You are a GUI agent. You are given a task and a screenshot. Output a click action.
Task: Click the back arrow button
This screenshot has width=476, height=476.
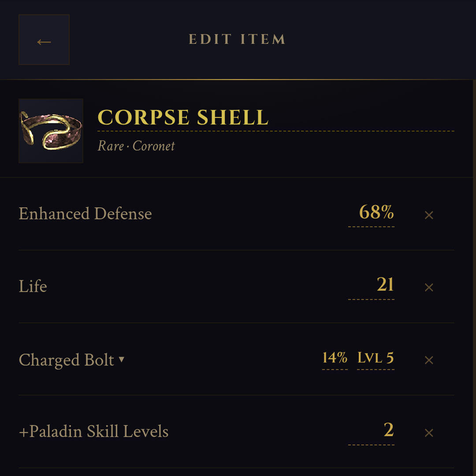coord(44,40)
